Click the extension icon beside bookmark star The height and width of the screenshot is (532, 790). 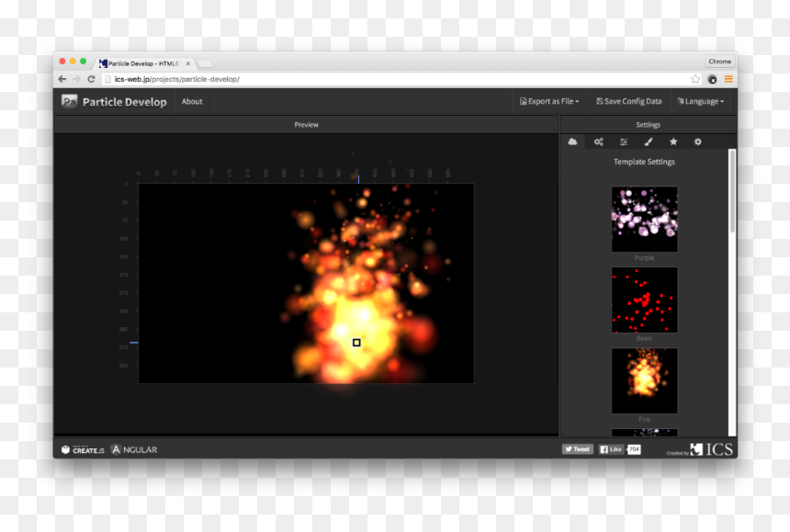(713, 79)
